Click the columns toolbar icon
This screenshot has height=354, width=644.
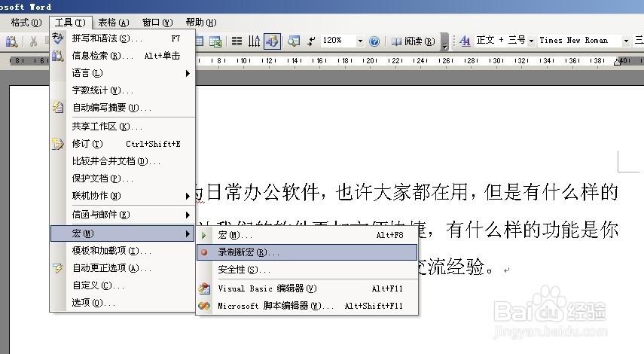(237, 41)
